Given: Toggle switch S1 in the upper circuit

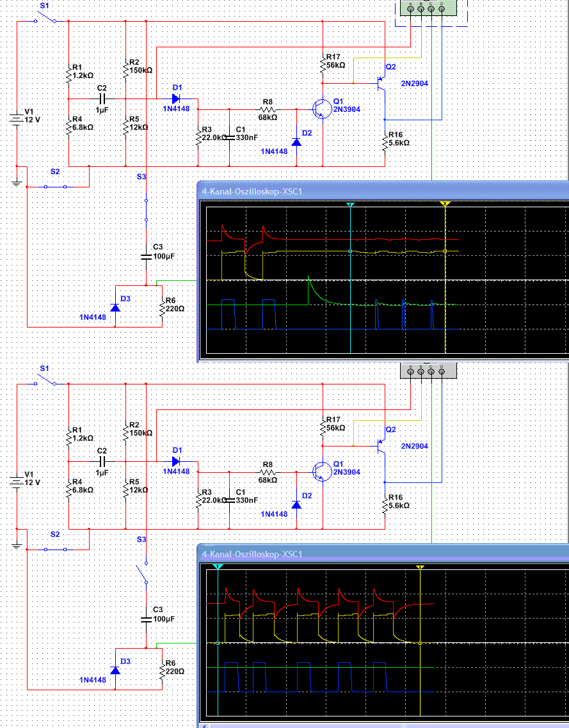Looking at the screenshot, I should point(45,19).
